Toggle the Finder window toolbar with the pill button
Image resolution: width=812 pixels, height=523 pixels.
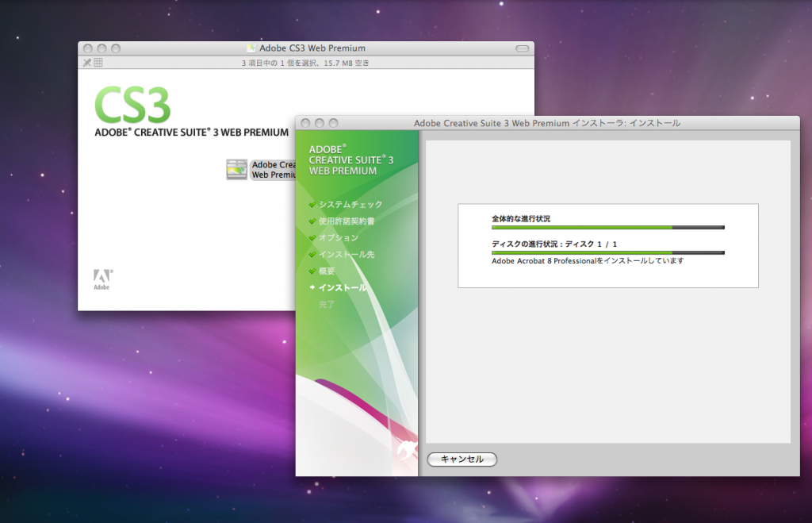523,48
